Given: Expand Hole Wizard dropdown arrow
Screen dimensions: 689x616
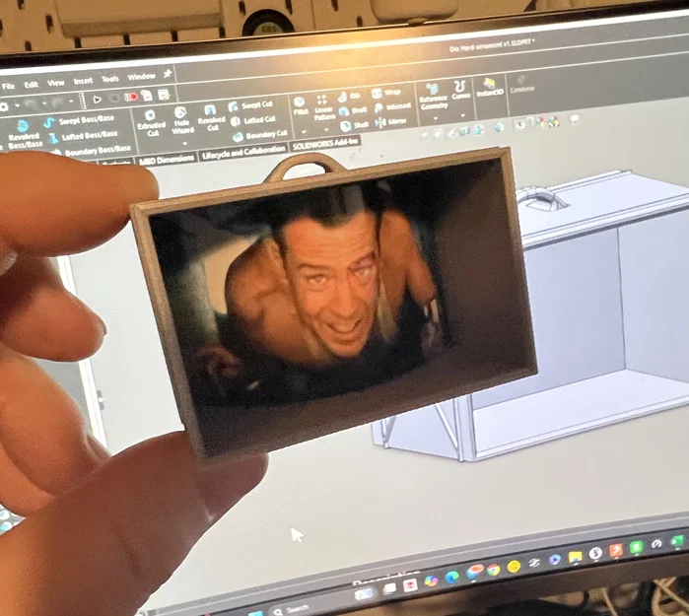Looking at the screenshot, I should click(x=184, y=144).
